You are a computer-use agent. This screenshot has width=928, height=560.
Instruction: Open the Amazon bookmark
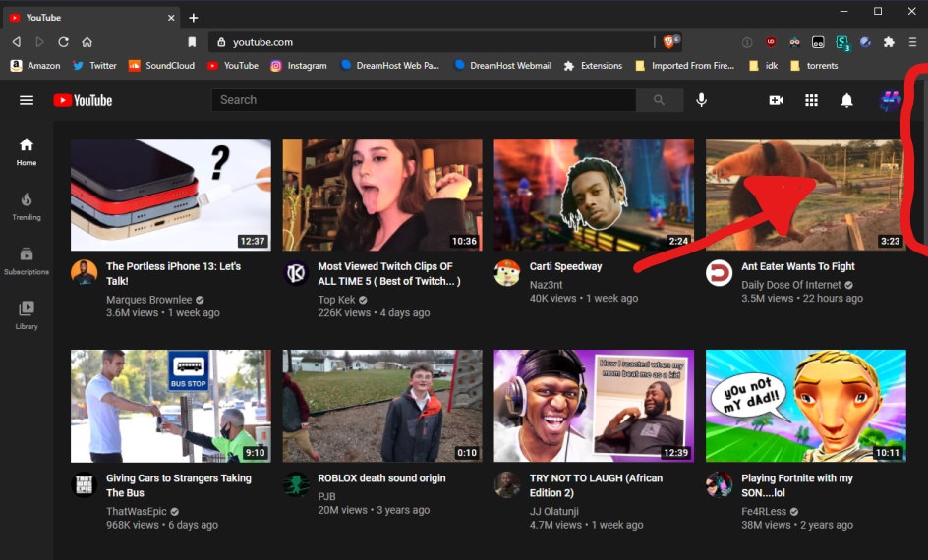(x=35, y=66)
